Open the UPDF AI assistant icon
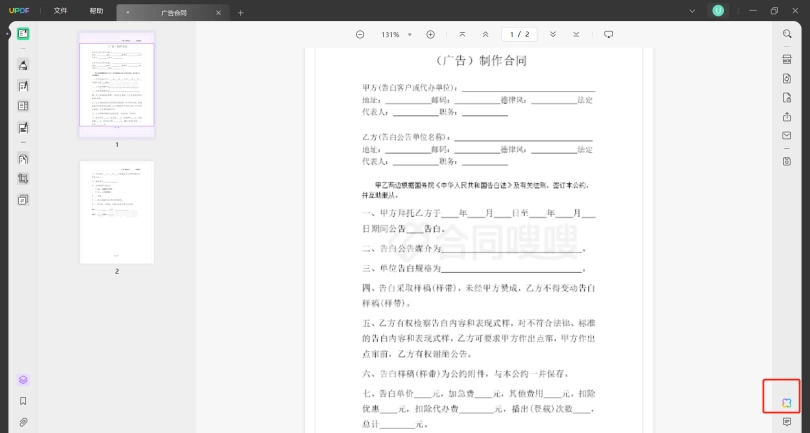The image size is (810, 433). 786,403
